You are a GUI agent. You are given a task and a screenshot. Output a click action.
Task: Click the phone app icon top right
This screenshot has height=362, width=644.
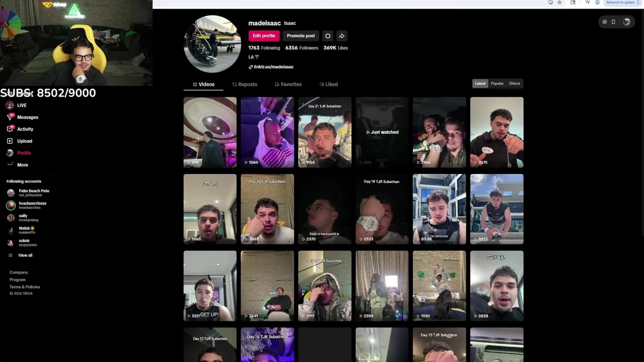[x=613, y=22]
